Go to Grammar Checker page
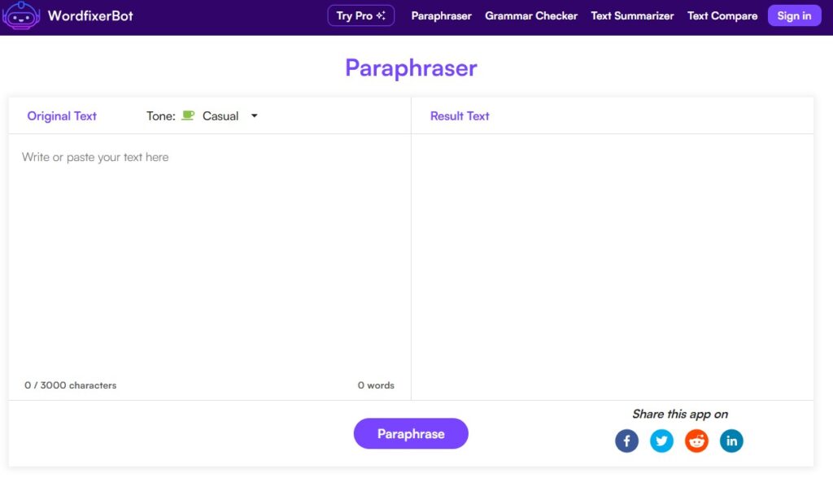This screenshot has width=833, height=504. pos(531,16)
